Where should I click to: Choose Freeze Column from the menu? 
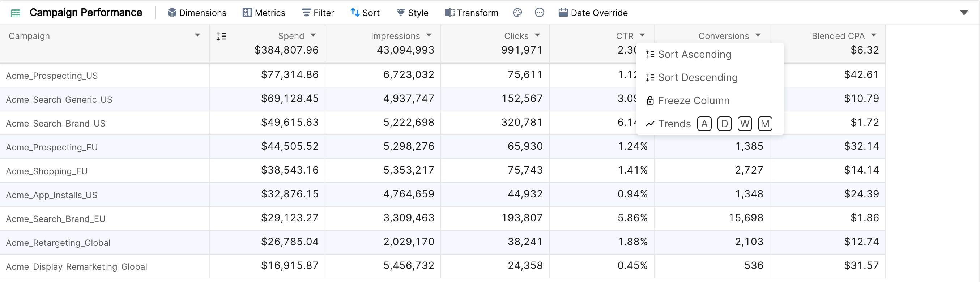710,101
